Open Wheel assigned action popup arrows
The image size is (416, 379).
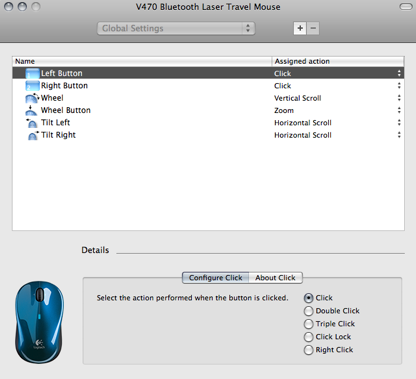[399, 98]
